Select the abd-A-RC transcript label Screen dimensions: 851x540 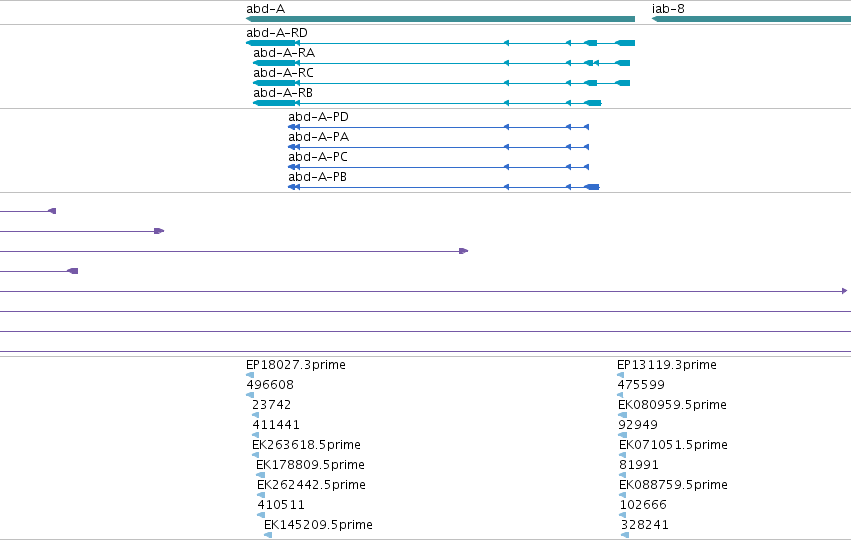[x=283, y=73]
